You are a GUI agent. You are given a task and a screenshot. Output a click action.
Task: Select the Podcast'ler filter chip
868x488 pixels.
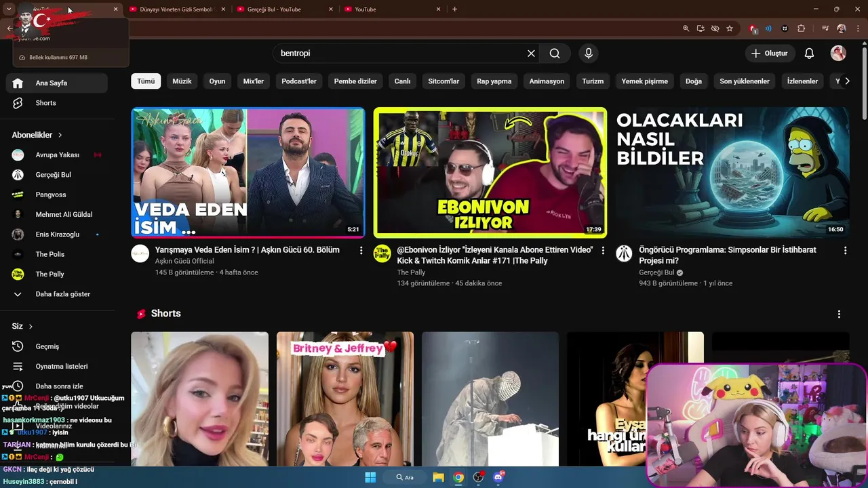point(299,81)
